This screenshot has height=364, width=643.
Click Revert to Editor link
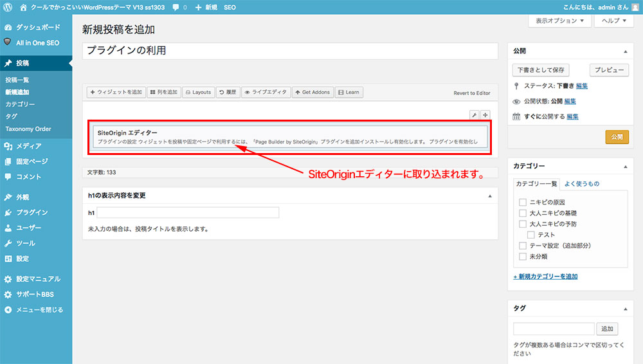pos(471,93)
